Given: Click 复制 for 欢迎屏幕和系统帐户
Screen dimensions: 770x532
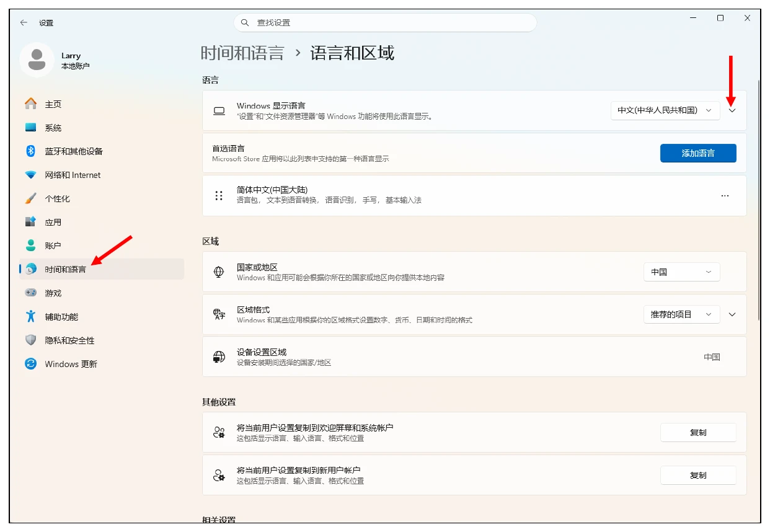Looking at the screenshot, I should point(698,433).
